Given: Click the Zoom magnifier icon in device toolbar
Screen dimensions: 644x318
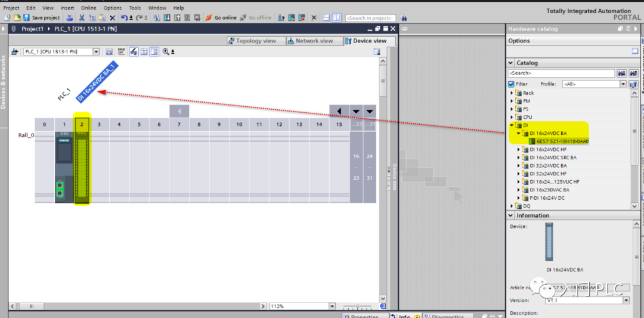Looking at the screenshot, I should click(x=166, y=51).
